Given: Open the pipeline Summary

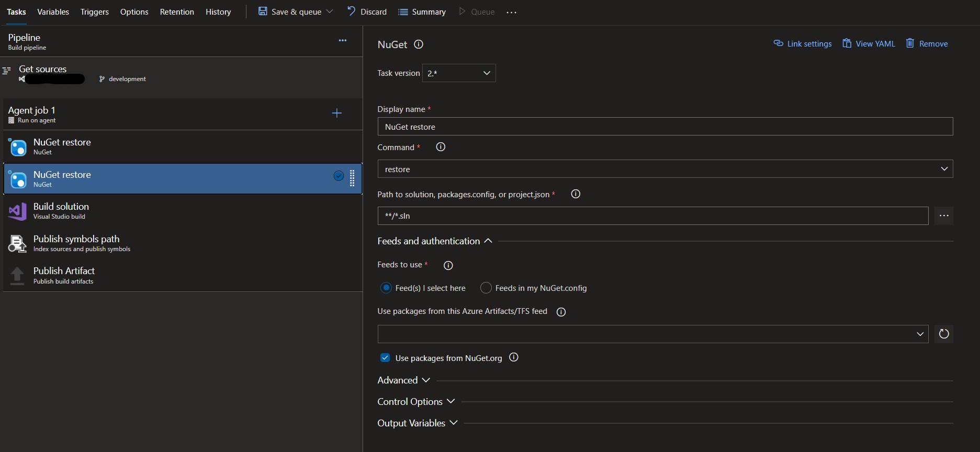Looking at the screenshot, I should 422,12.
